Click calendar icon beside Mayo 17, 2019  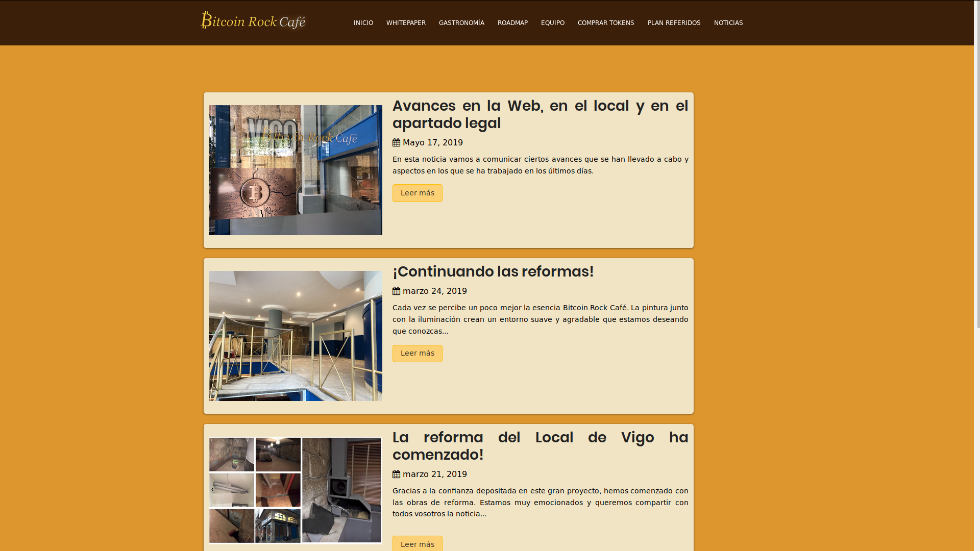click(x=396, y=143)
